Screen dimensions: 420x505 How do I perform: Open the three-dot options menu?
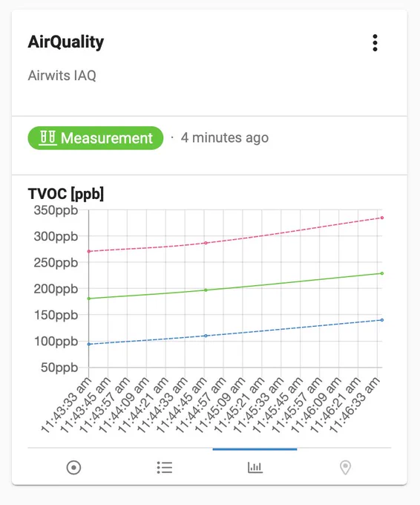pyautogui.click(x=375, y=43)
